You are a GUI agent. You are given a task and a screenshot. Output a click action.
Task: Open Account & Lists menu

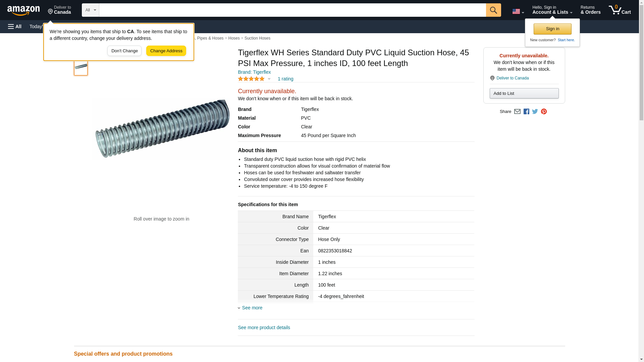click(x=552, y=10)
